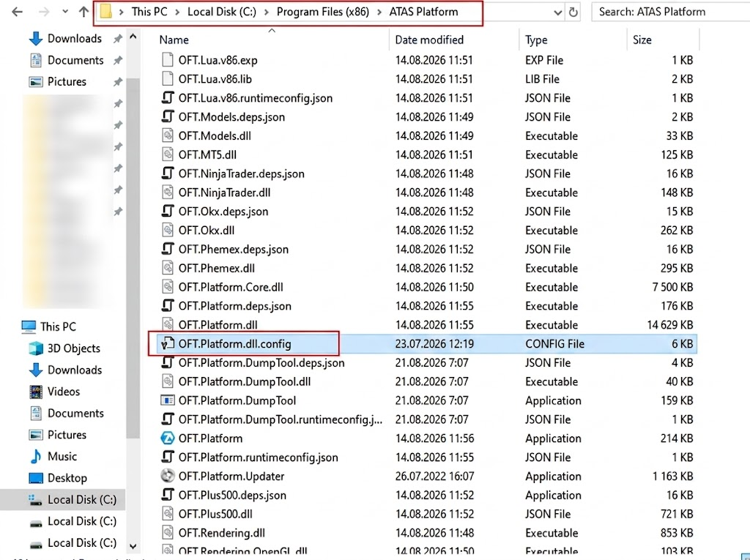This screenshot has height=560, width=750.
Task: Select the file name OFT.Plus500.deps.json
Action: pyautogui.click(x=232, y=495)
